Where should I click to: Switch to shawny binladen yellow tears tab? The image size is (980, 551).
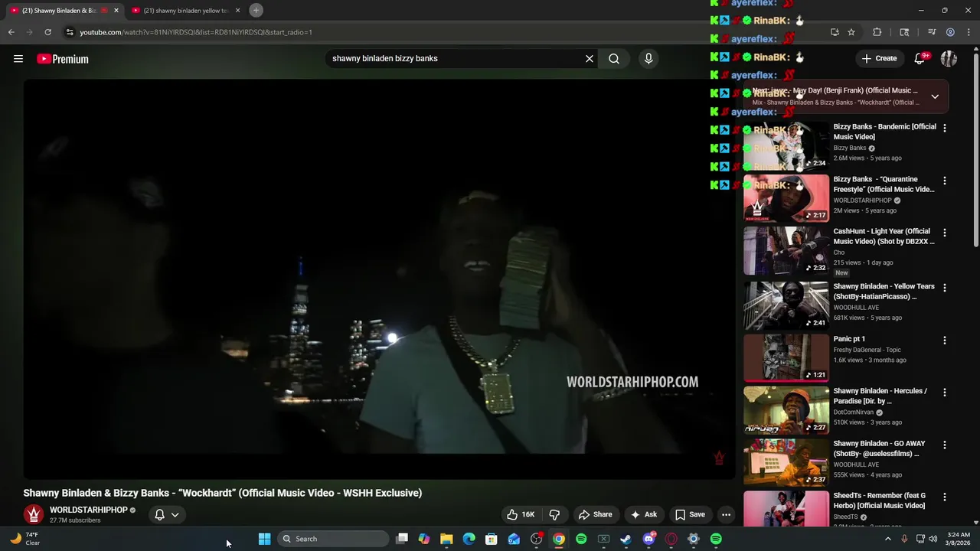[185, 11]
